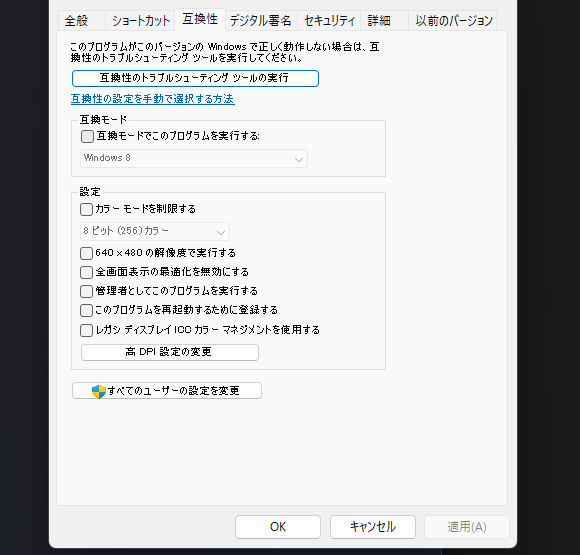Open the 詳細 tab
The image size is (580, 555).
pos(379,20)
